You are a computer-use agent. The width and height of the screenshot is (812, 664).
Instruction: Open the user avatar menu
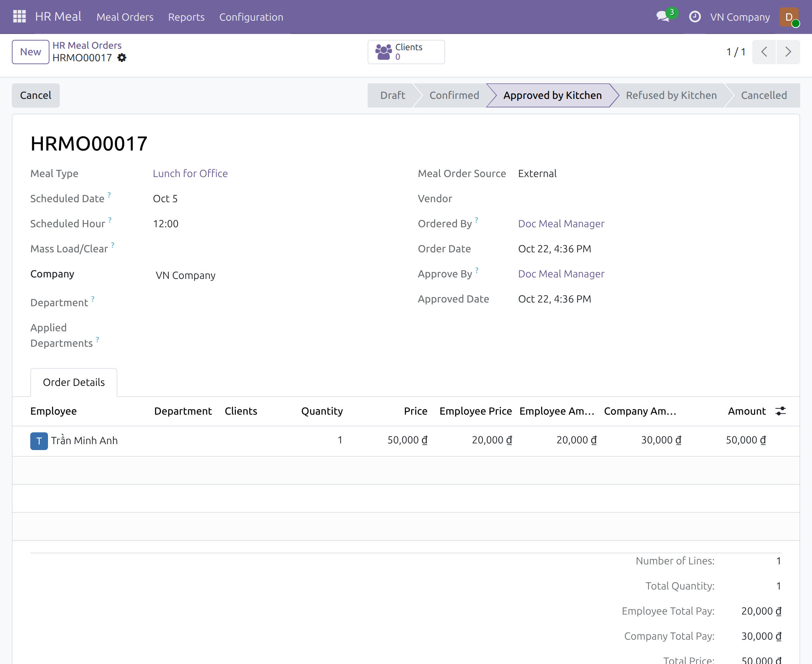(789, 17)
